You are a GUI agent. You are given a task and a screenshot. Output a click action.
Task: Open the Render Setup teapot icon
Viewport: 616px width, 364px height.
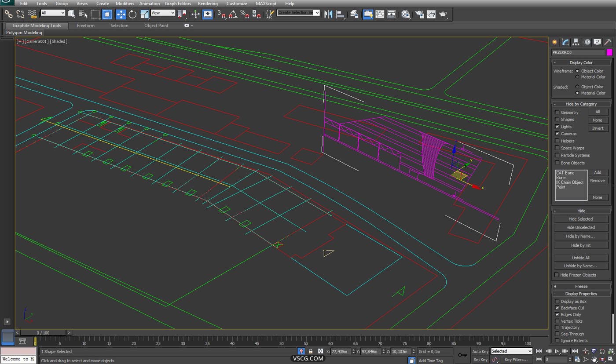pyautogui.click(x=419, y=14)
